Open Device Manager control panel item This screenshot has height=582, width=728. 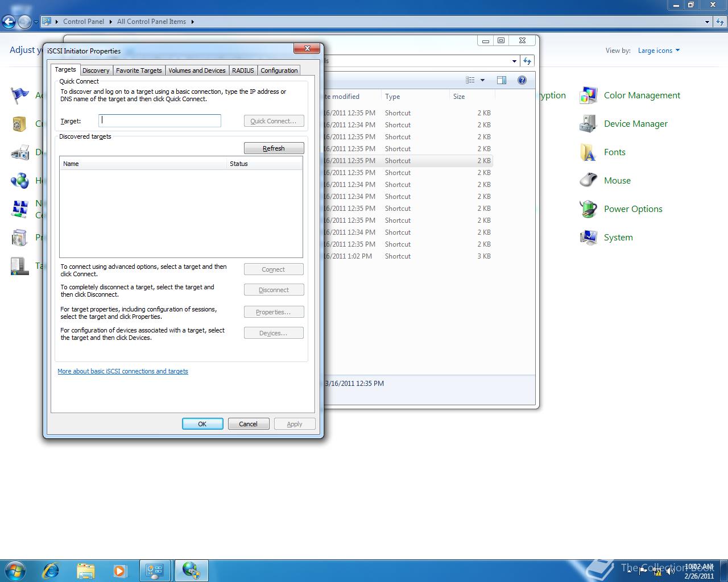[624, 124]
